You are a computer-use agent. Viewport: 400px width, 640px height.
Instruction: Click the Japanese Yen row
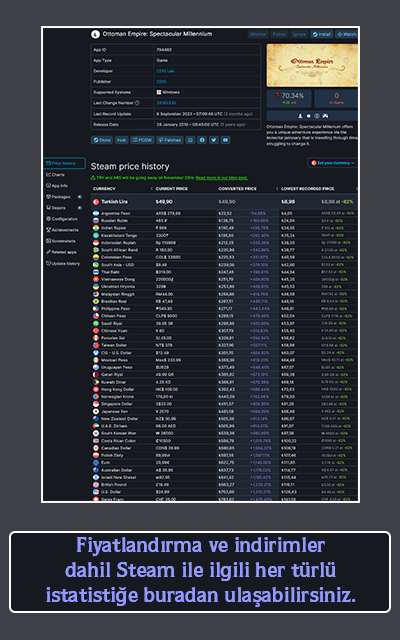pyautogui.click(x=224, y=411)
